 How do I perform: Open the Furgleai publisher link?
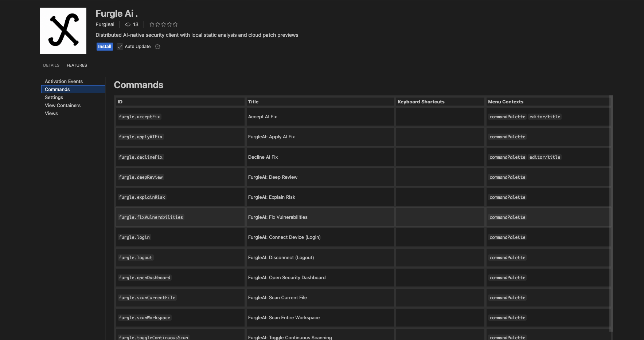pyautogui.click(x=105, y=24)
